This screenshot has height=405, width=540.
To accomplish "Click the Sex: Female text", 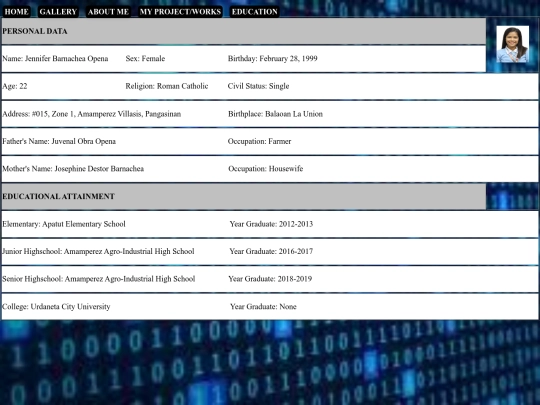I will point(145,59).
